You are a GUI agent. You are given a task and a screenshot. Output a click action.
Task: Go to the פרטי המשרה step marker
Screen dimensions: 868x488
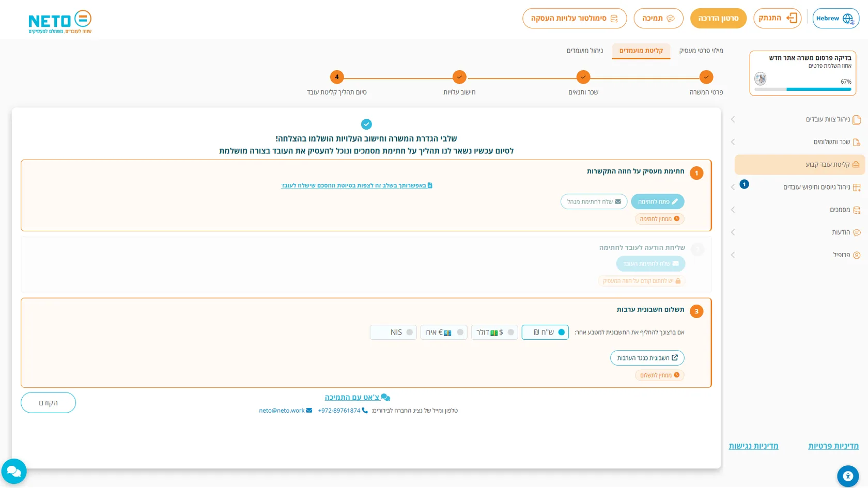point(706,77)
